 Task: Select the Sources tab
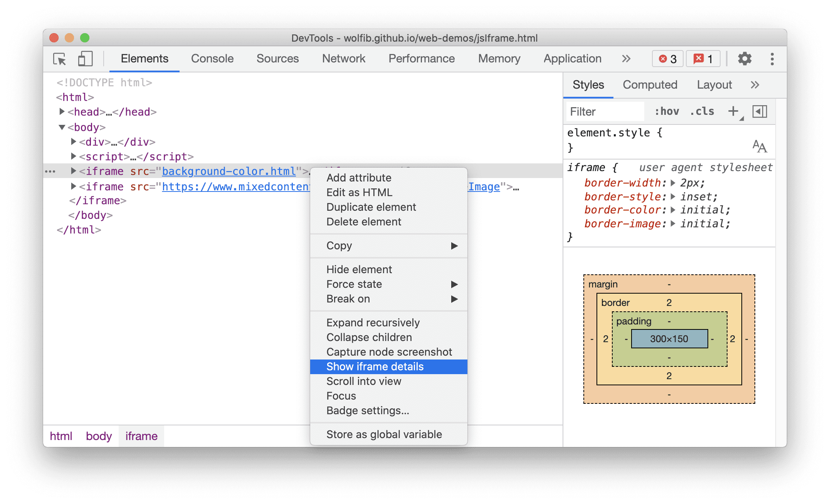point(277,59)
